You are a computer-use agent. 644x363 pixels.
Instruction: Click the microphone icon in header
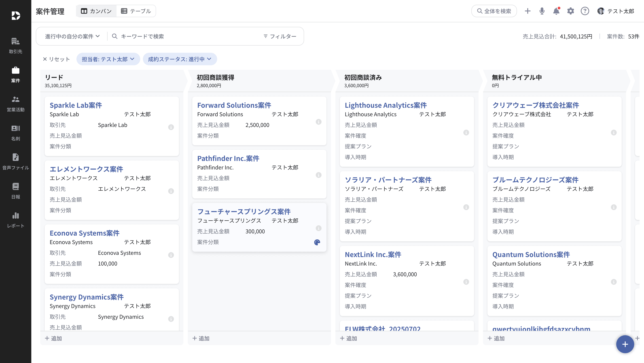coord(542,11)
